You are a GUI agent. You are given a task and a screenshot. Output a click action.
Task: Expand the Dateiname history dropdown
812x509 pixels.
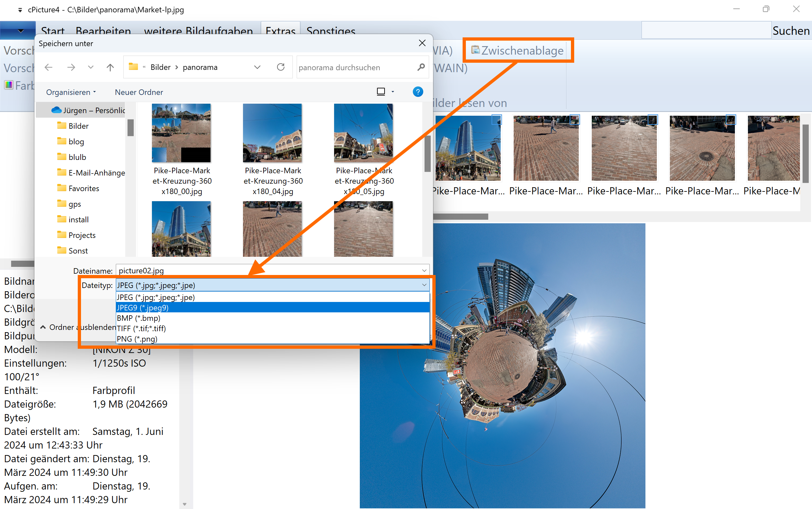[x=424, y=271]
